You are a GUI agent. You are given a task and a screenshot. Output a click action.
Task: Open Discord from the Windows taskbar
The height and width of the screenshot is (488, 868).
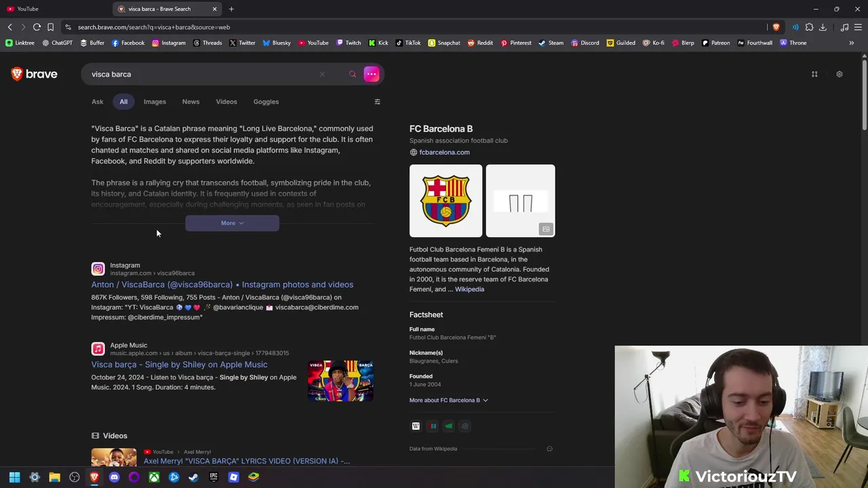[114, 477]
